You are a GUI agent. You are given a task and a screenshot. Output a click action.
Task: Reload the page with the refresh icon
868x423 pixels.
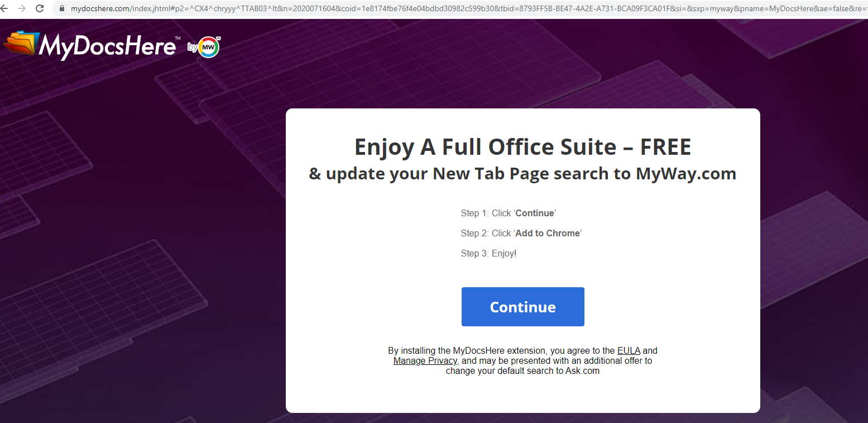(x=40, y=8)
